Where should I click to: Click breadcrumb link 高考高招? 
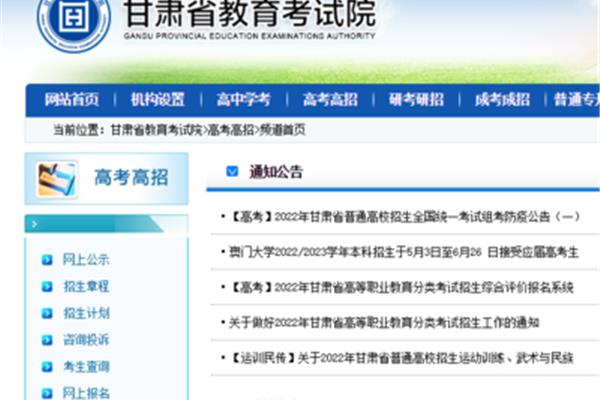[231, 130]
